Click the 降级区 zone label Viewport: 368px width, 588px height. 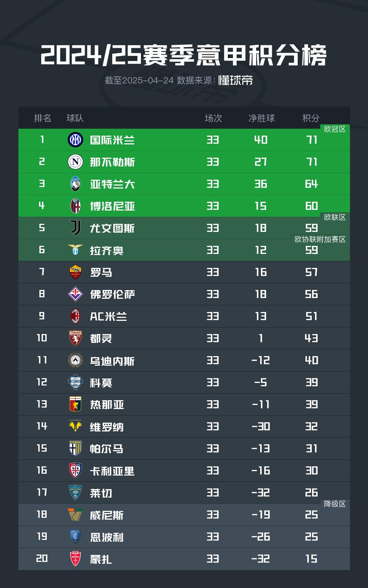335,504
